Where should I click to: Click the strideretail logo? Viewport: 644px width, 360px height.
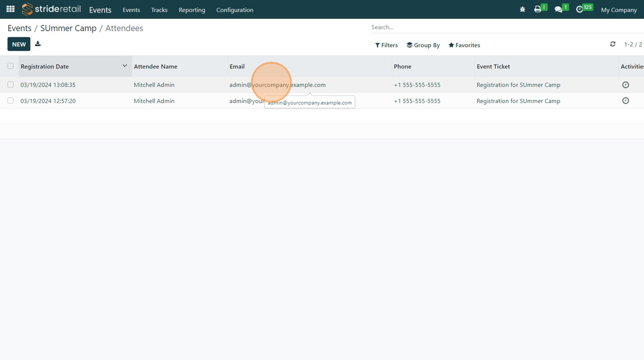pyautogui.click(x=51, y=9)
